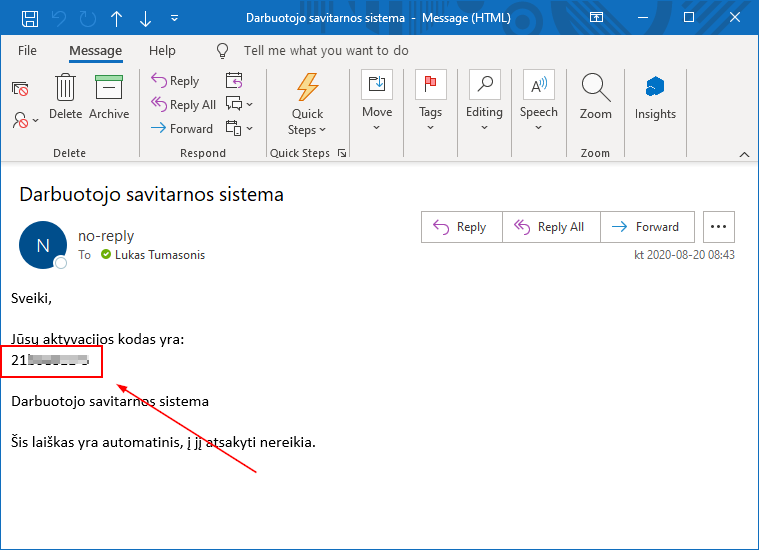Open Quick Steps dropdown
This screenshot has height=550, width=759.
(307, 105)
